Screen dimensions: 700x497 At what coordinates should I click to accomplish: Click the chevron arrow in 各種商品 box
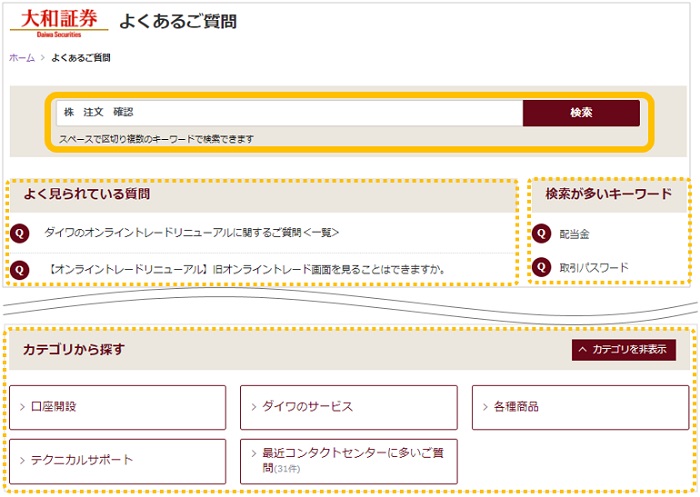point(485,408)
